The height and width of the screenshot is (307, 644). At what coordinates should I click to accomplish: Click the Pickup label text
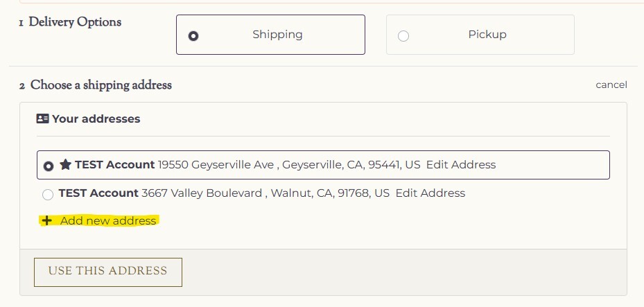[487, 35]
